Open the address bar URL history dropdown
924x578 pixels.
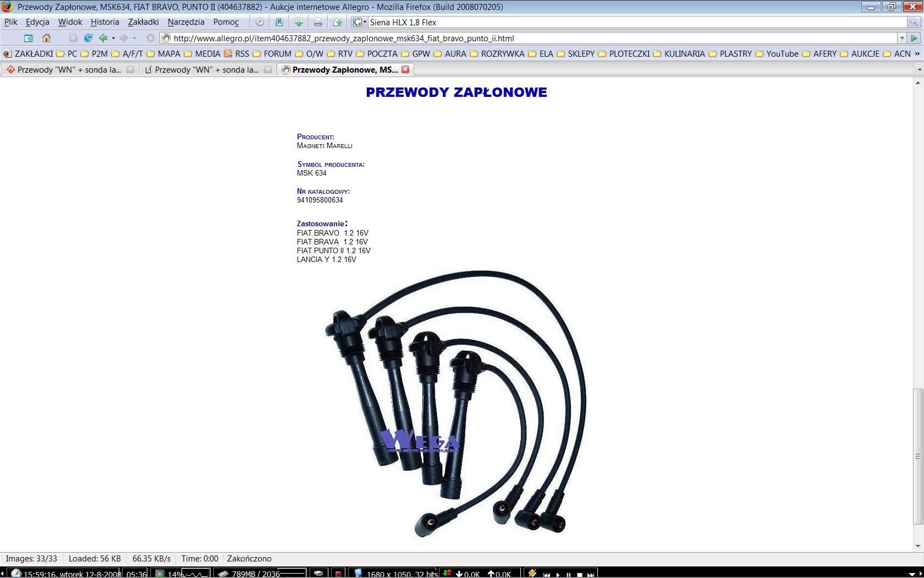pyautogui.click(x=902, y=38)
